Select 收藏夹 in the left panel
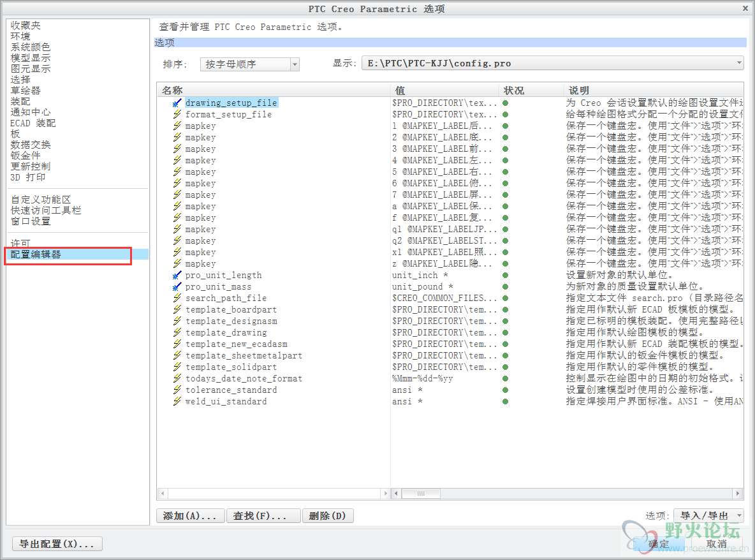 (26, 26)
